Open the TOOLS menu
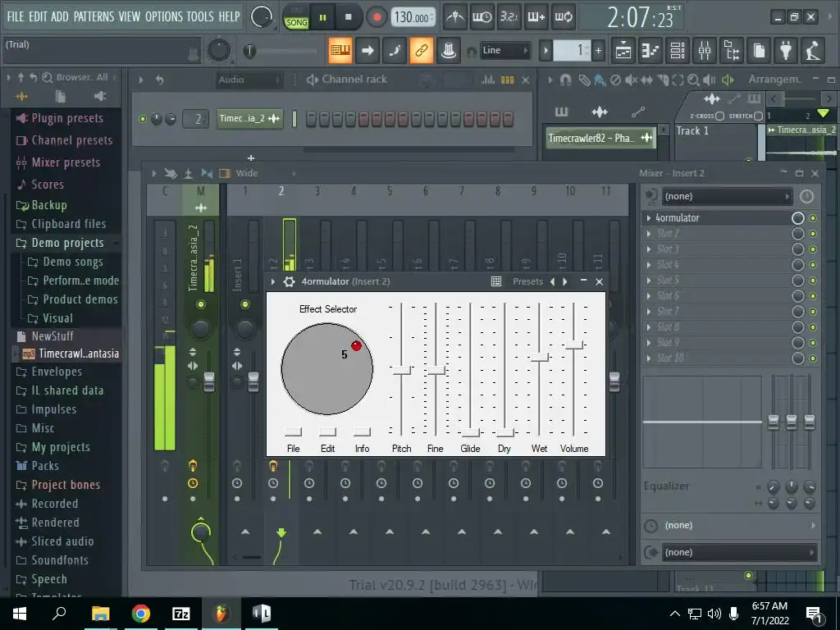The width and height of the screenshot is (840, 630). (200, 16)
